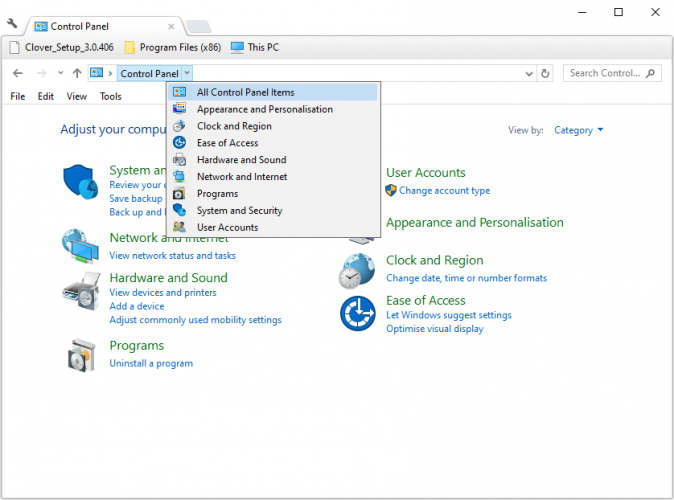Go back using the back arrow
The image size is (674, 500).
18,74
